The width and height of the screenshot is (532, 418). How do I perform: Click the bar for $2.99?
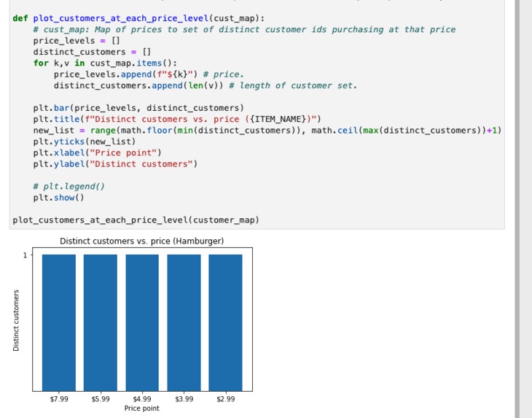tap(226, 322)
